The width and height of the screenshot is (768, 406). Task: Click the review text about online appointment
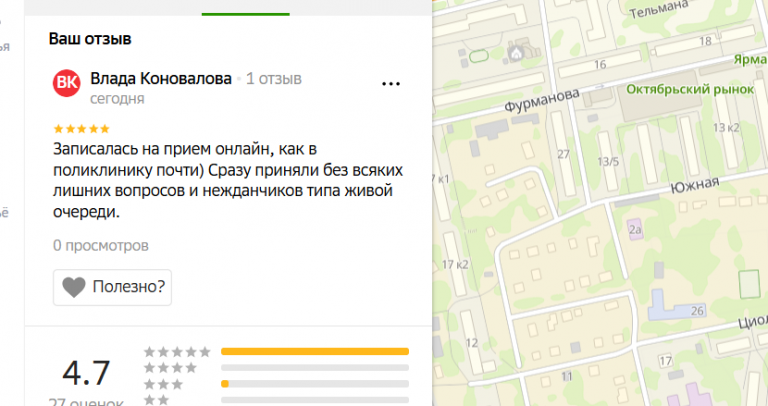coord(228,180)
